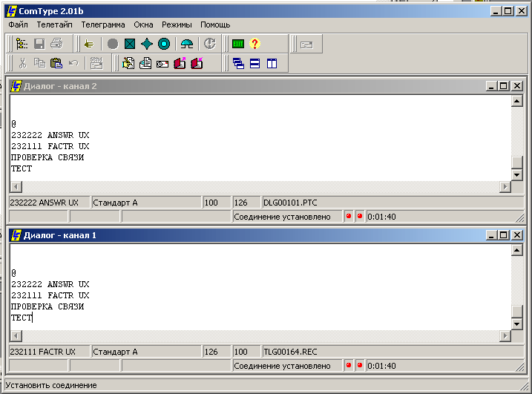Click red book with outgoing arrow
This screenshot has width=532, height=394.
point(180,63)
